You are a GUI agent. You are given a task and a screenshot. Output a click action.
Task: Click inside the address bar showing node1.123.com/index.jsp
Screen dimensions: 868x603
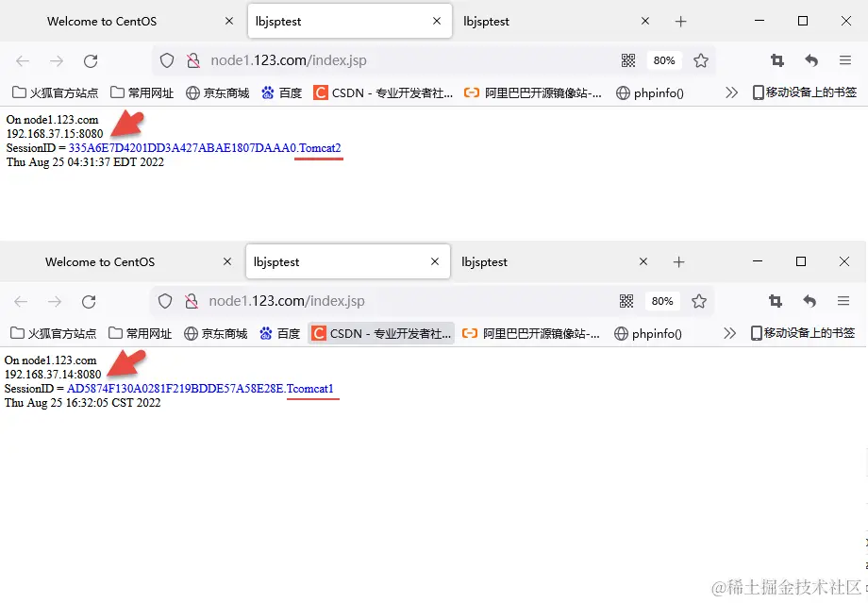[377, 59]
